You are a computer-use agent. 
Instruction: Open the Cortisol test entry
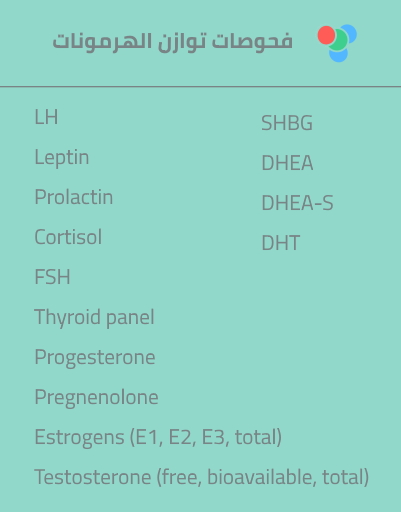pos(68,237)
